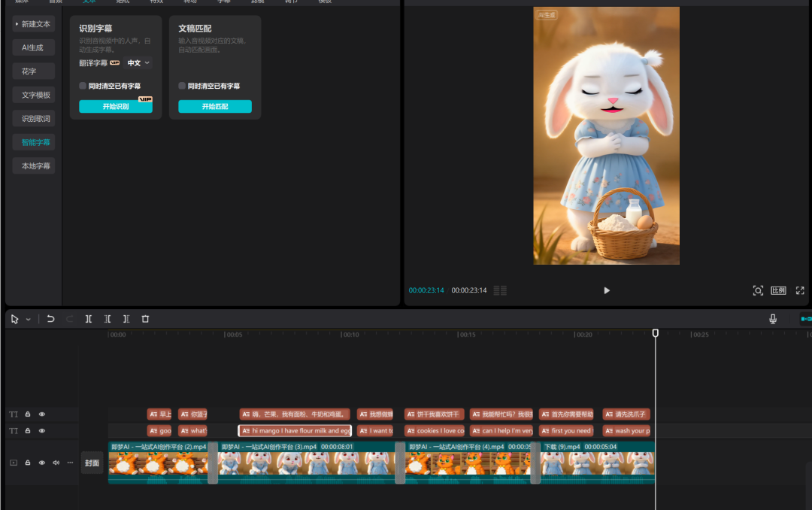812x510 pixels.
Task: Expand the selection tool dropdown arrow
Action: [x=29, y=320]
